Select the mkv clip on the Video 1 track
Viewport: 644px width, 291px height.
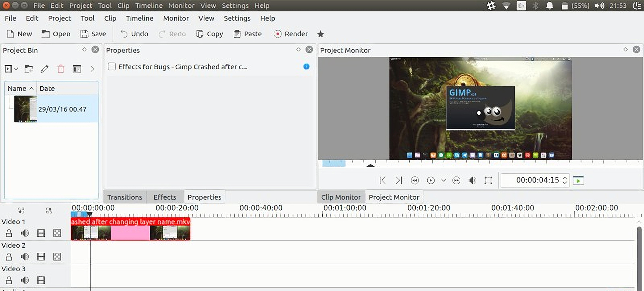(131, 229)
